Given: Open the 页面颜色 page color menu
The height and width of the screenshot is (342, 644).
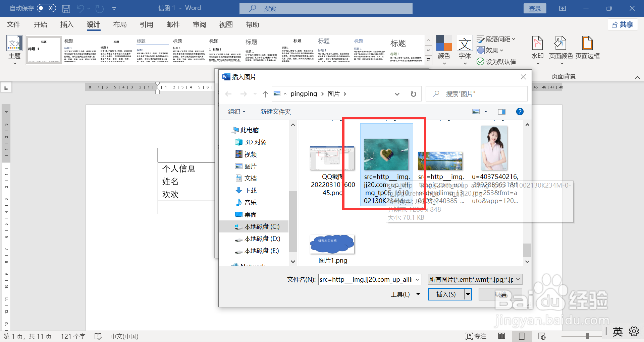Looking at the screenshot, I should (561, 50).
